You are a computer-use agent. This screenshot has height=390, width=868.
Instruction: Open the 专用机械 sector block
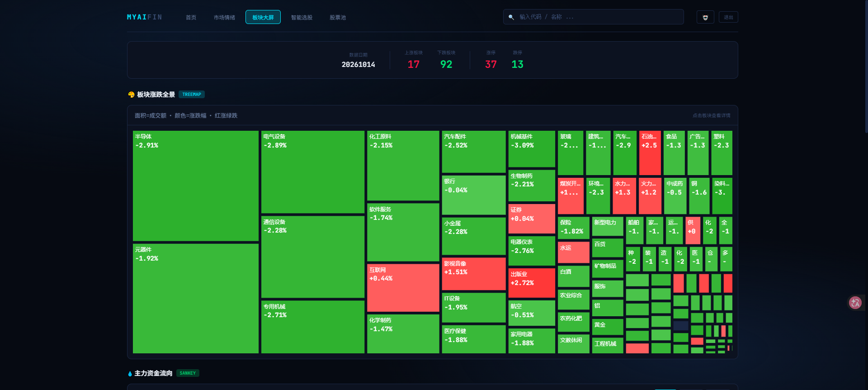(x=313, y=327)
